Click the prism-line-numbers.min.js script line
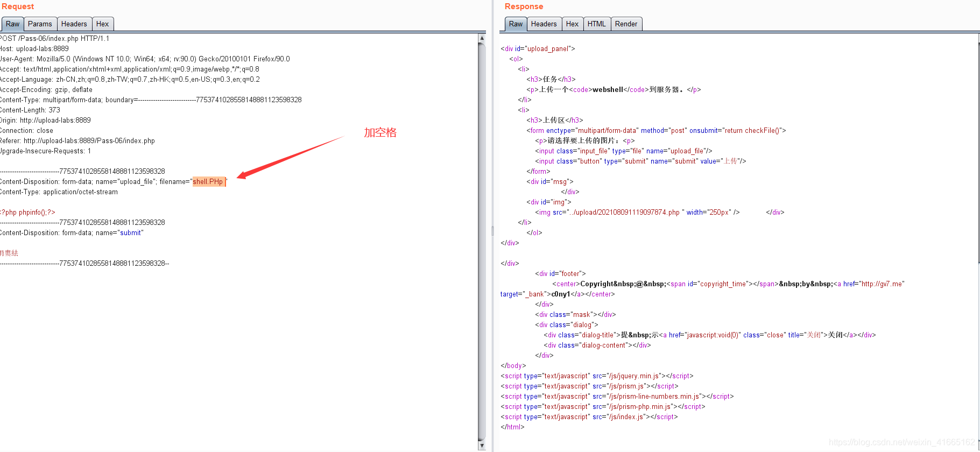The width and height of the screenshot is (980, 452). tap(617, 397)
